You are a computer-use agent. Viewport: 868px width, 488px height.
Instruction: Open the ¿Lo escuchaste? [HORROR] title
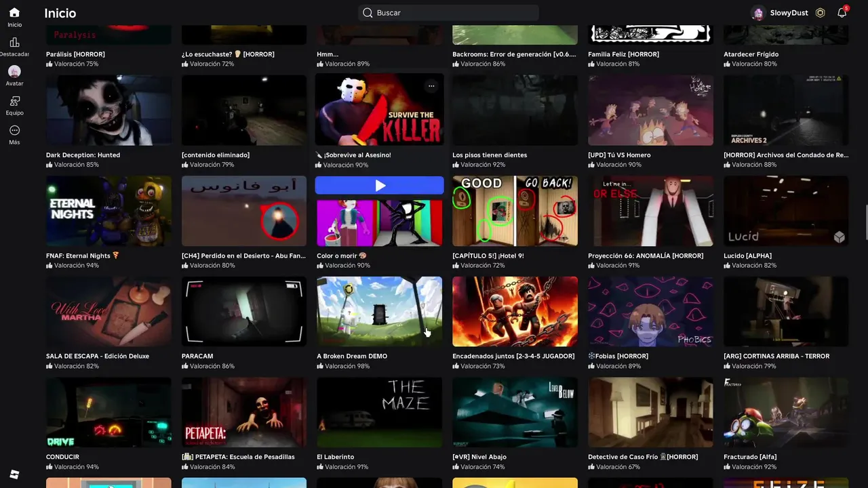(x=228, y=54)
